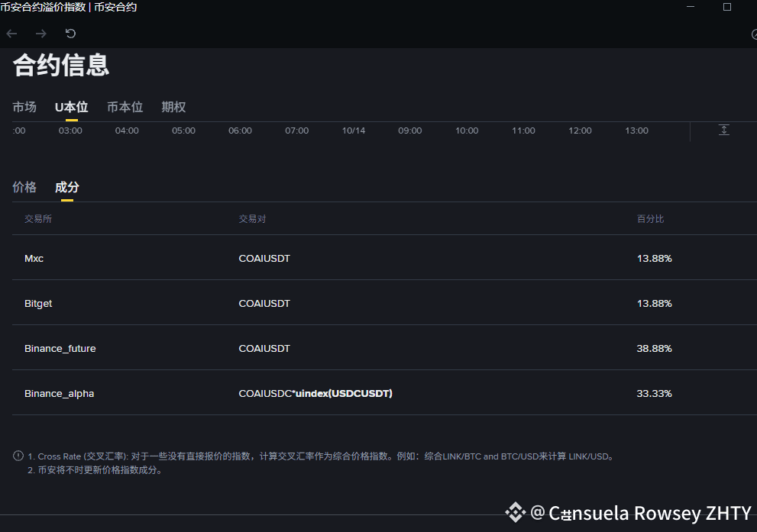Click the 33.33% percentage value
The height and width of the screenshot is (532, 757).
[654, 394]
